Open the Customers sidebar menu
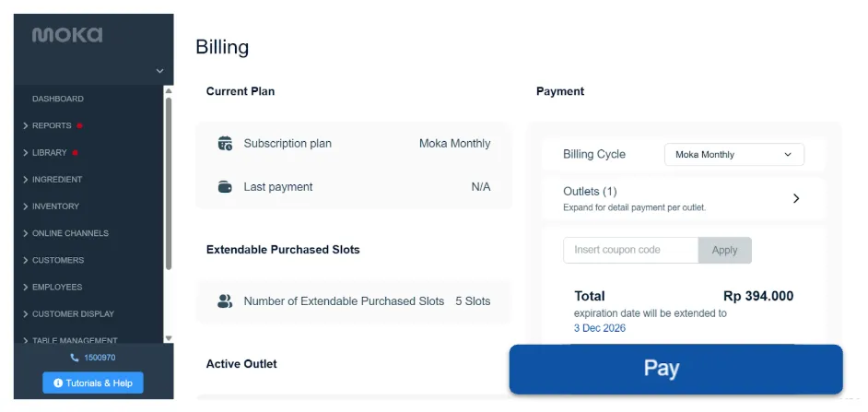868x412 pixels. (58, 260)
